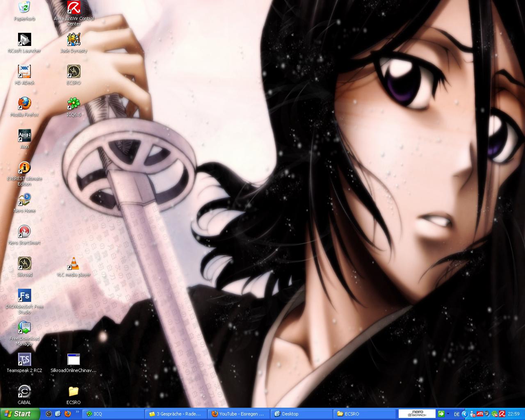Open the Mozilla Firefox desktop shortcut
Viewport: 525px width, 420px height.
tap(24, 104)
